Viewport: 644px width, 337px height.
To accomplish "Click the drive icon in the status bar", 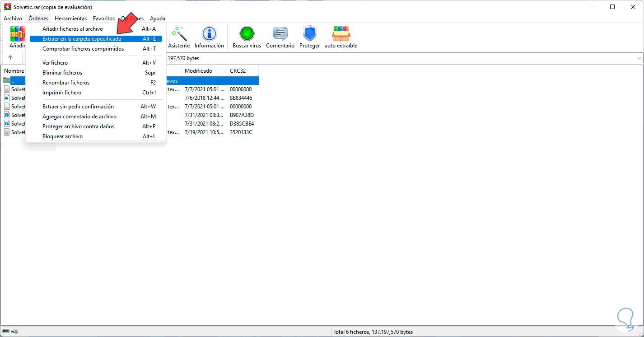I will [x=6, y=332].
